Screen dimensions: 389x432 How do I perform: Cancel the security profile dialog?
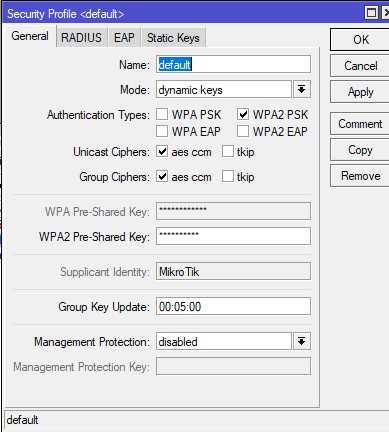click(x=360, y=66)
